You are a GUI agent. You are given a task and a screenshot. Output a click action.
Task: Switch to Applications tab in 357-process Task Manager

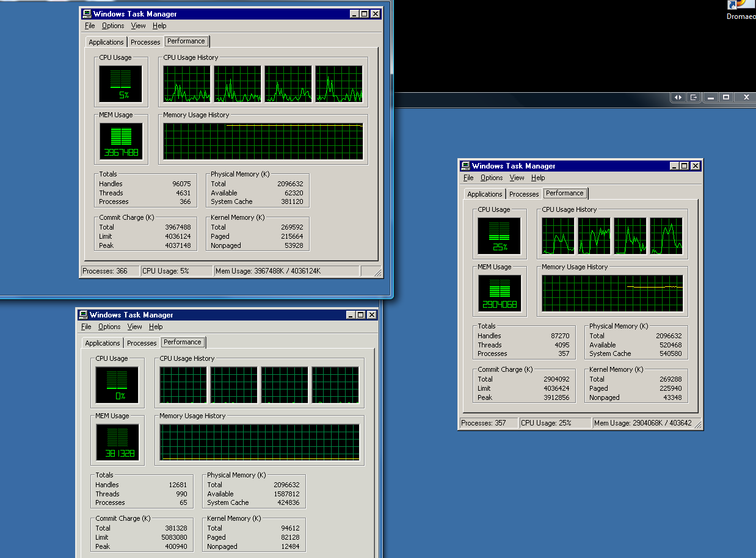coord(485,194)
